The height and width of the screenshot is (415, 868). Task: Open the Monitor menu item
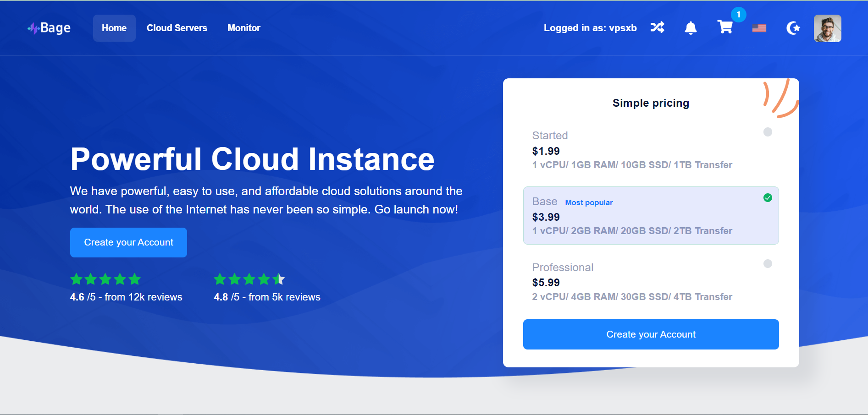point(244,28)
